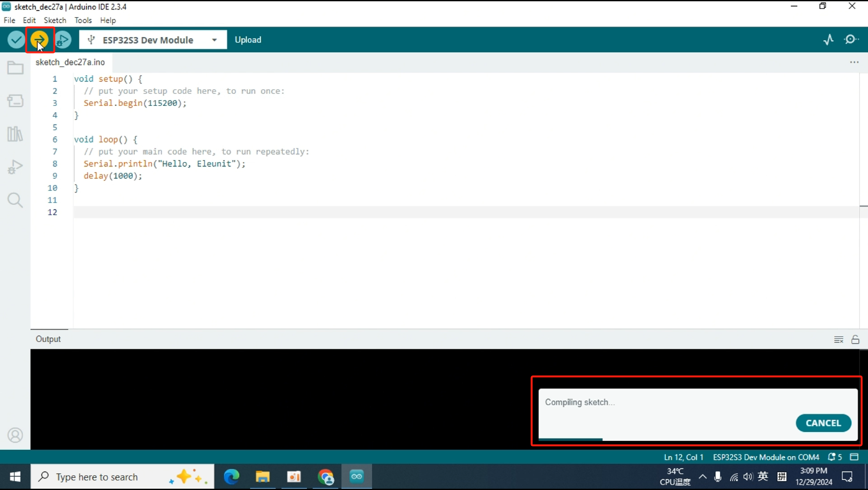Open the Edit menu
The height and width of the screenshot is (490, 868).
point(29,20)
